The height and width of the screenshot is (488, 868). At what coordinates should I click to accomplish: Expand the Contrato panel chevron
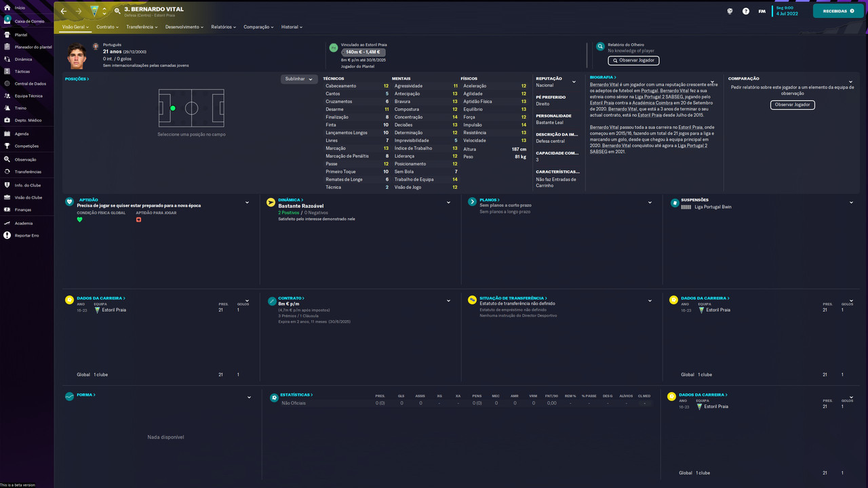pos(448,300)
